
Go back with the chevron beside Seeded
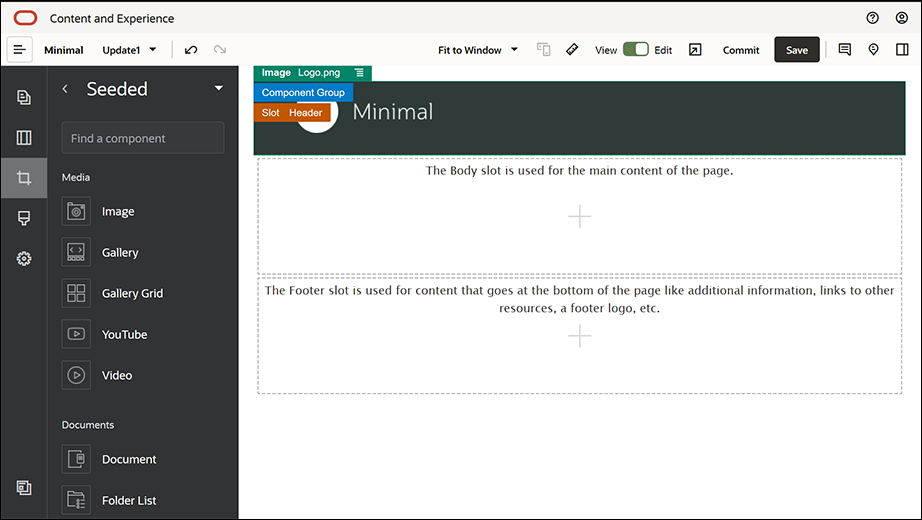[x=65, y=89]
